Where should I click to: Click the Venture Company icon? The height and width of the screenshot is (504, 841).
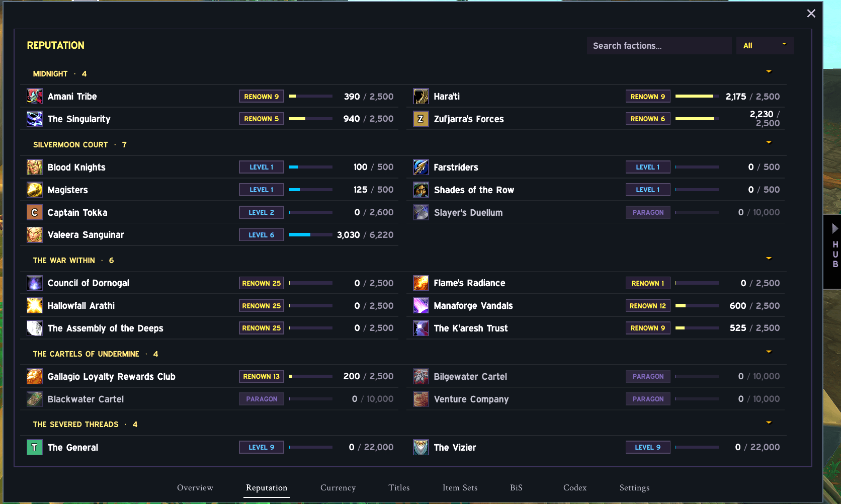(421, 399)
